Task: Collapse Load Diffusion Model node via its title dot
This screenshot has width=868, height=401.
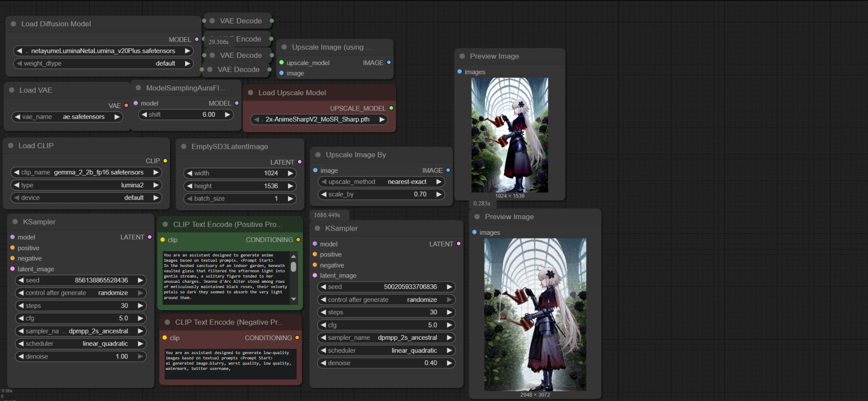Action: click(13, 24)
